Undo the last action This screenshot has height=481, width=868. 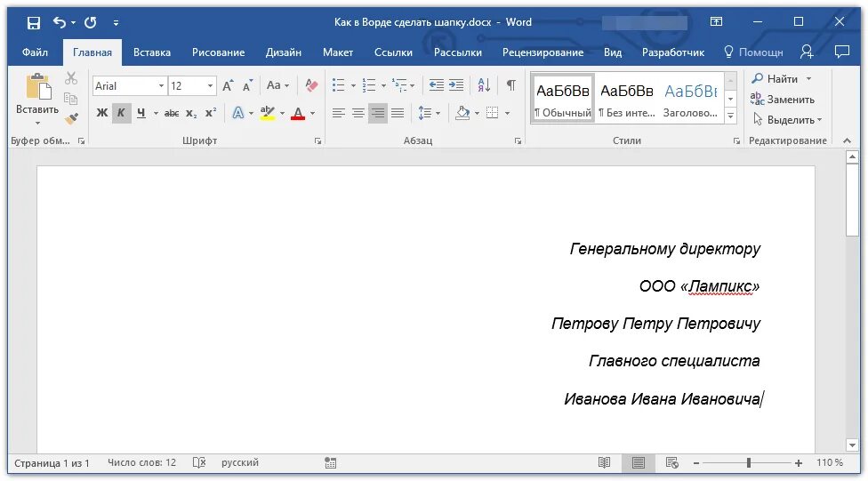coord(60,22)
